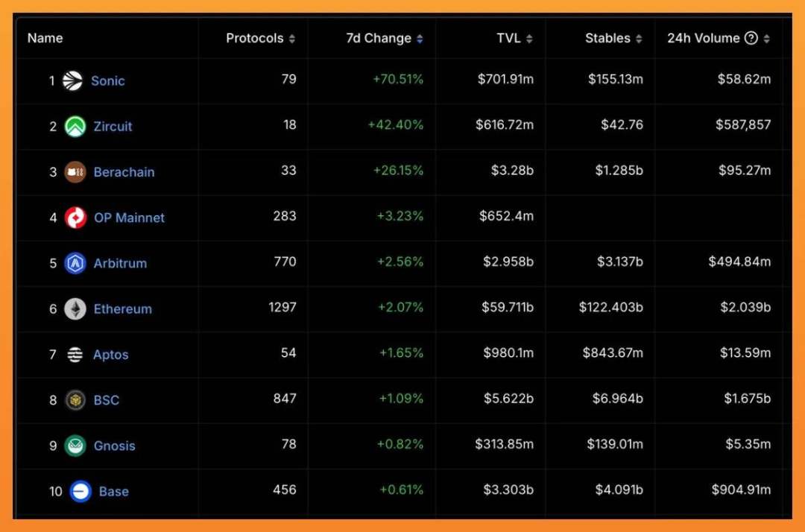
Task: Open the Berachain chain link
Action: click(x=124, y=172)
